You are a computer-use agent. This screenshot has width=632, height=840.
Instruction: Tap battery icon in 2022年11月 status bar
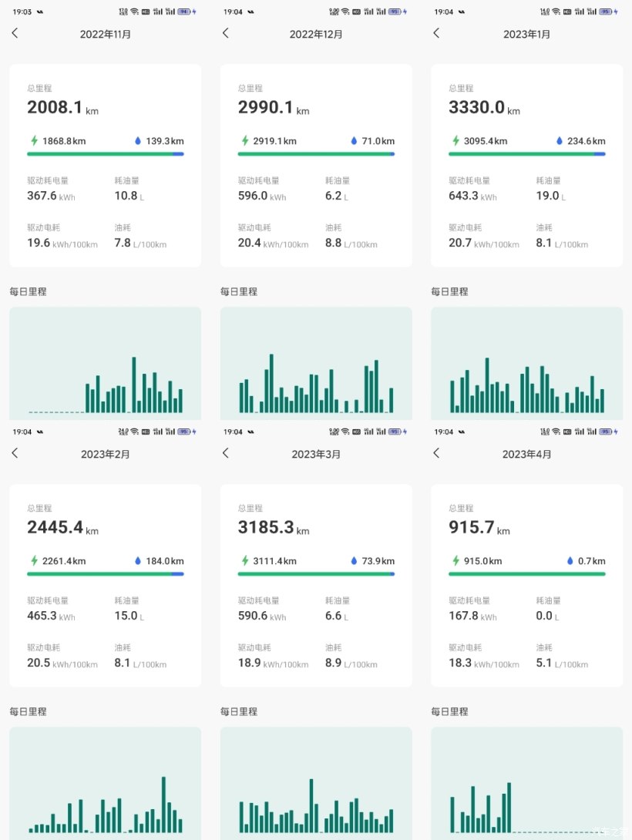(183, 12)
